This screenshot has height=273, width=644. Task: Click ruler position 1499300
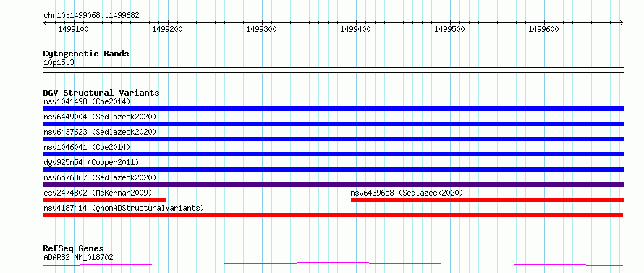pyautogui.click(x=262, y=30)
